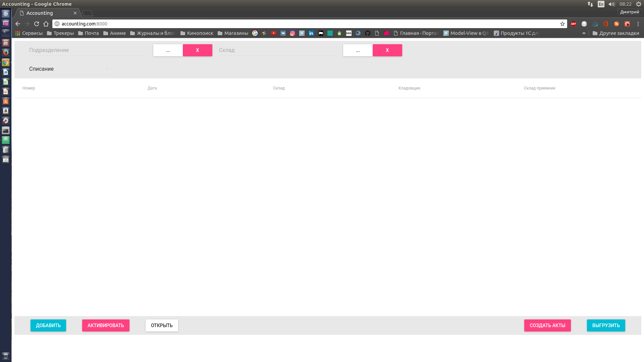Open the Подразделение picker with the ... button
The width and height of the screenshot is (644, 362).
(168, 50)
